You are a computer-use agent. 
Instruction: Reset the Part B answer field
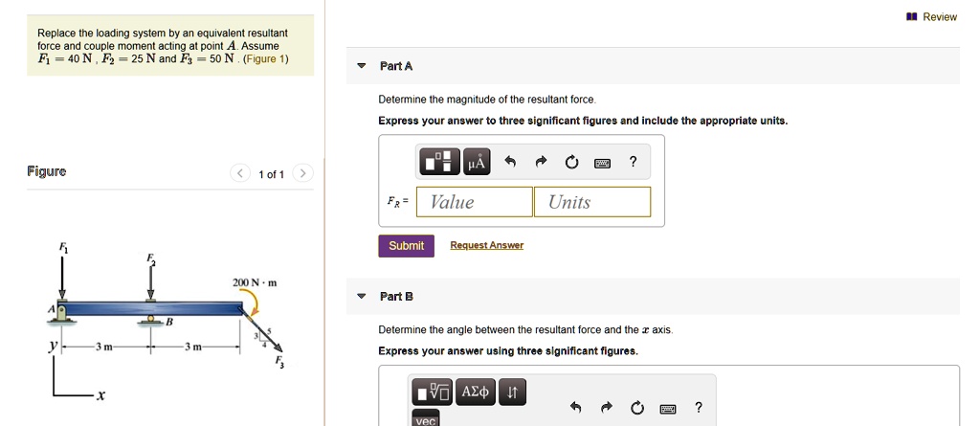click(x=637, y=408)
